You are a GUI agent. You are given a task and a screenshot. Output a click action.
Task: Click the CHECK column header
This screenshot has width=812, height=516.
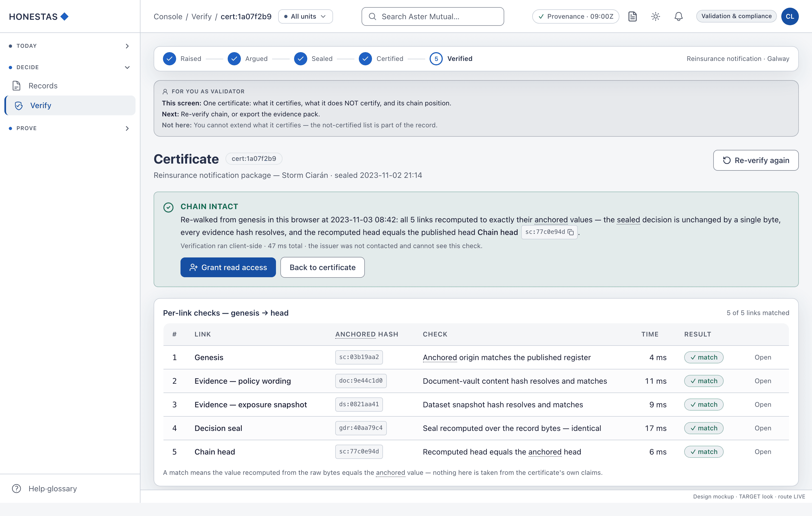pos(435,334)
